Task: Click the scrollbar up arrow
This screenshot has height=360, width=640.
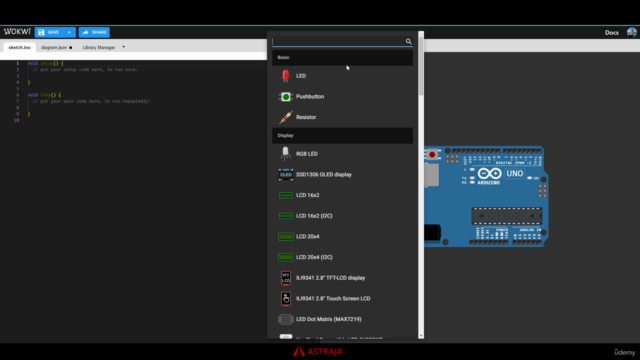Action: coord(421,34)
